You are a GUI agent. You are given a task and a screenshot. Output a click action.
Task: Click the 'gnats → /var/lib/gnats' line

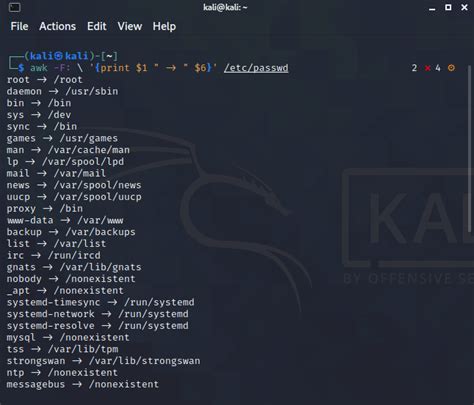tap(74, 267)
